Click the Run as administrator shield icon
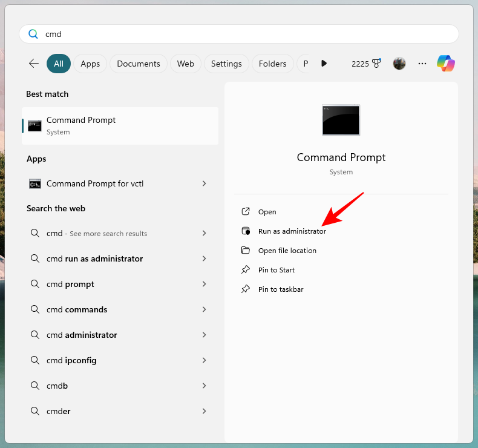 [x=246, y=231]
